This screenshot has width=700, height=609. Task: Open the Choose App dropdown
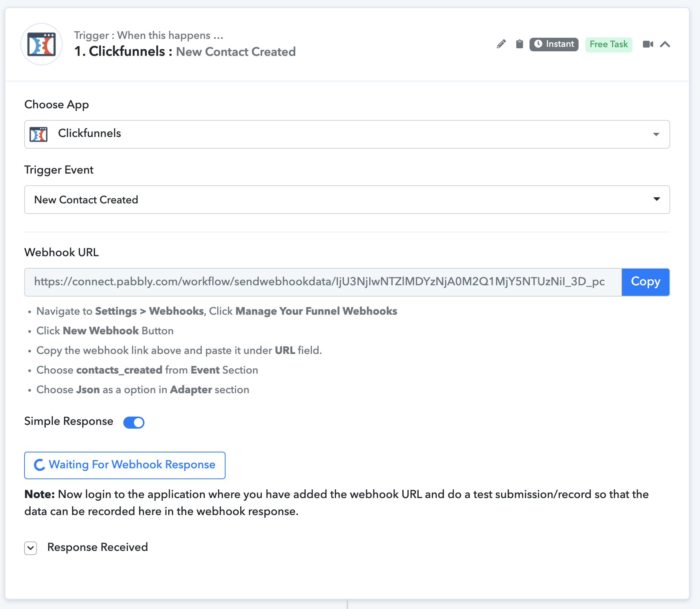pos(347,134)
